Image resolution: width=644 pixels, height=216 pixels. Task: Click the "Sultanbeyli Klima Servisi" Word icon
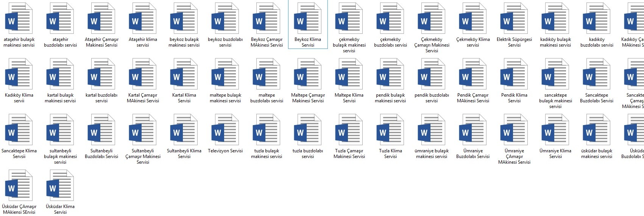point(184,130)
